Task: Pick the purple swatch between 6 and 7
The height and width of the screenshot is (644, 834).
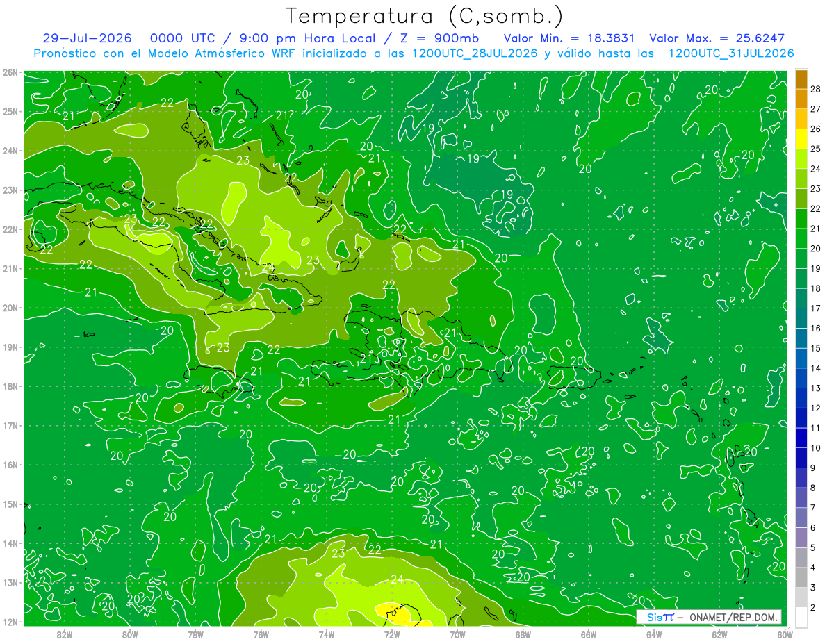Action: [x=801, y=518]
